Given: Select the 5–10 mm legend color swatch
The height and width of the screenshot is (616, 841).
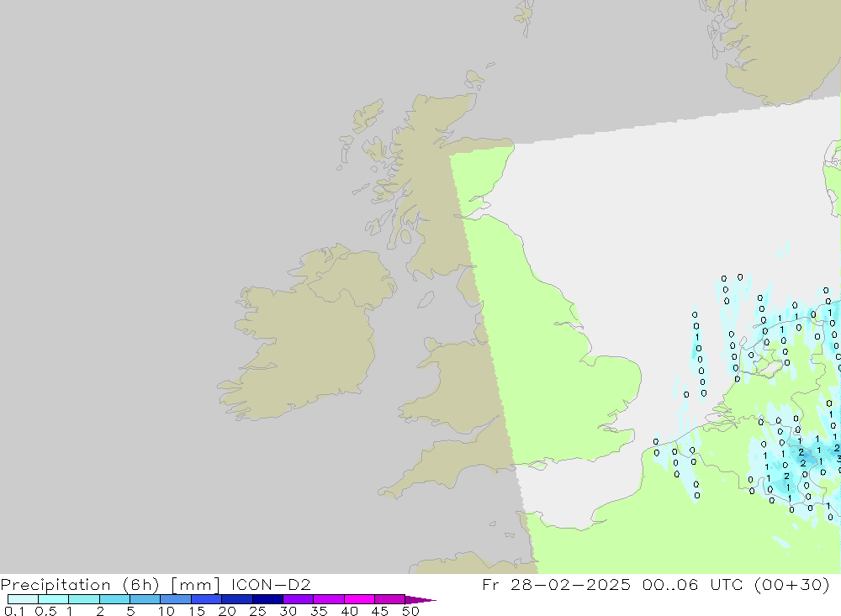Looking at the screenshot, I should (145, 599).
